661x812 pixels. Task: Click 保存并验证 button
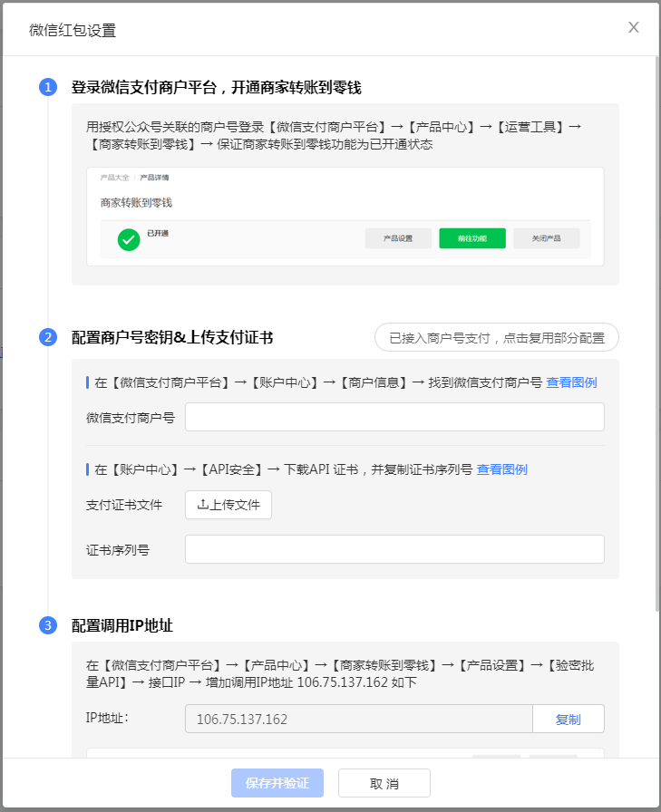[277, 783]
